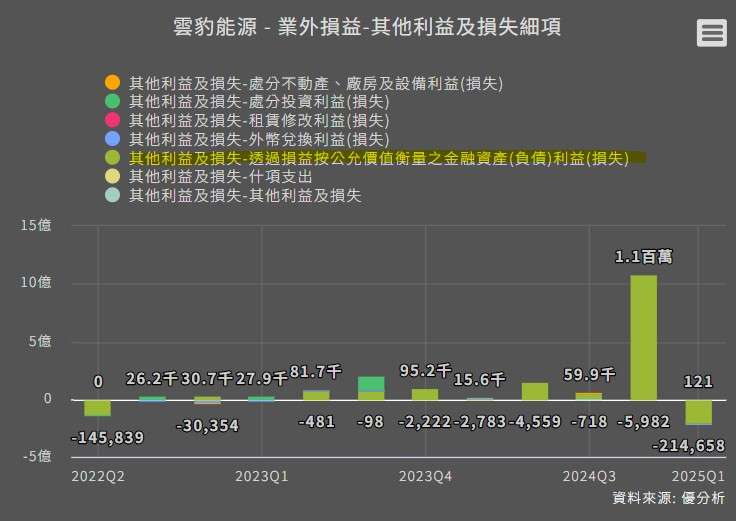Image resolution: width=736 pixels, height=521 pixels.
Task: Click the bar with label 95.2千
Action: (x=425, y=394)
